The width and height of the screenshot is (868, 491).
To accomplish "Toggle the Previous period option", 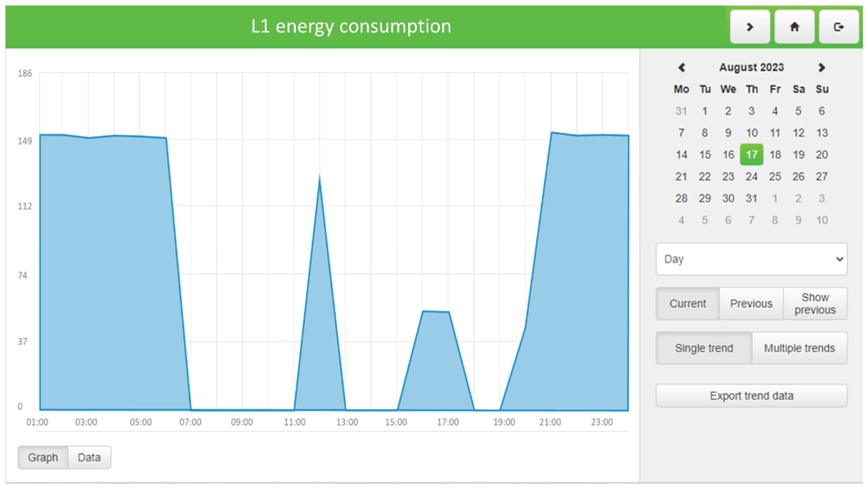I will tap(751, 304).
